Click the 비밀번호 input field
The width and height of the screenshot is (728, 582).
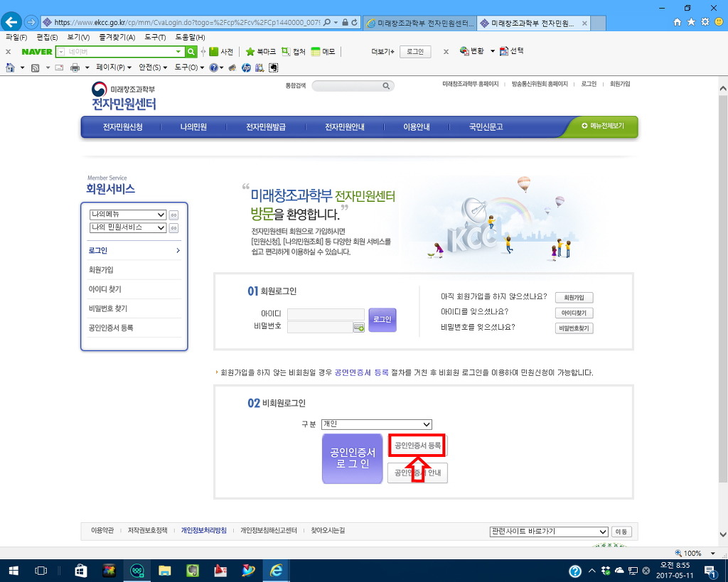(321, 327)
